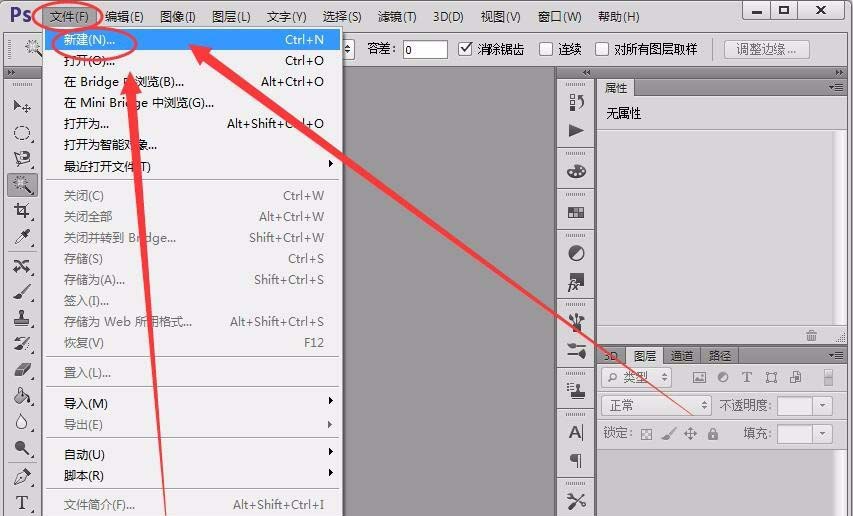Toggle lock position icon
Image resolution: width=853 pixels, height=516 pixels.
click(690, 433)
